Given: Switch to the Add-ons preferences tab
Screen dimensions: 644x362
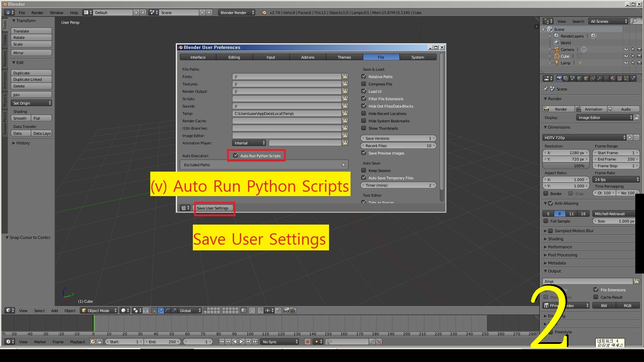Looking at the screenshot, I should pyautogui.click(x=308, y=57).
